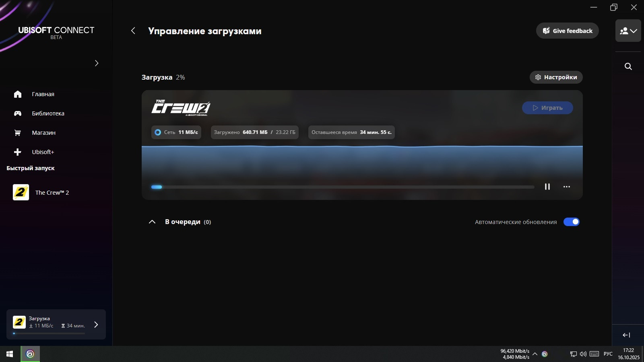The height and width of the screenshot is (362, 644).
Task: Open download Настройки settings
Action: click(x=556, y=77)
